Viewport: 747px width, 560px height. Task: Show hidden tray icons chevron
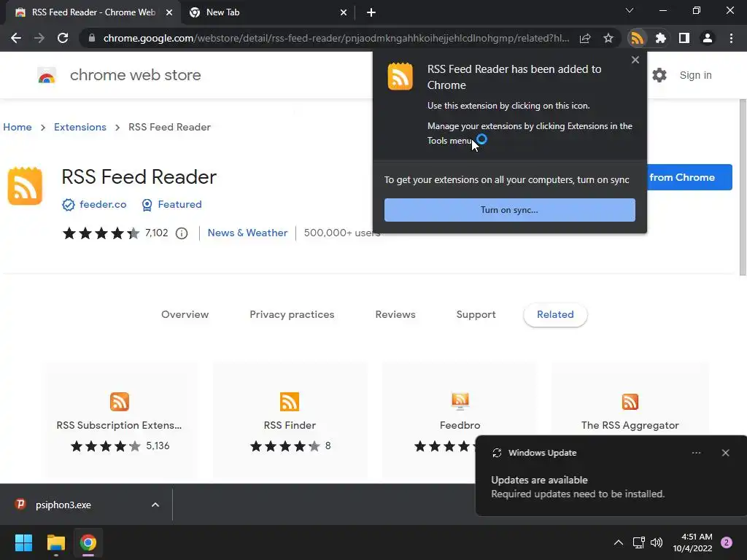(x=618, y=542)
